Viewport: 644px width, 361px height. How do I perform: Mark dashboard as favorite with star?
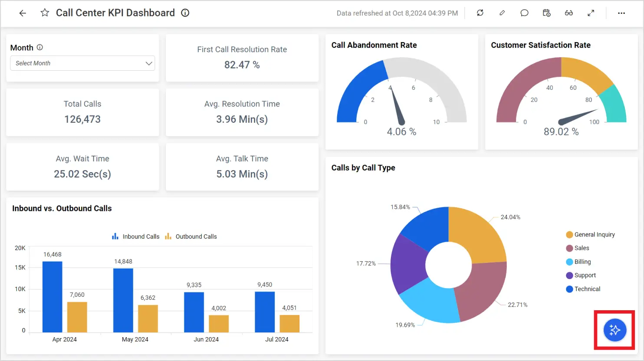pos(45,13)
